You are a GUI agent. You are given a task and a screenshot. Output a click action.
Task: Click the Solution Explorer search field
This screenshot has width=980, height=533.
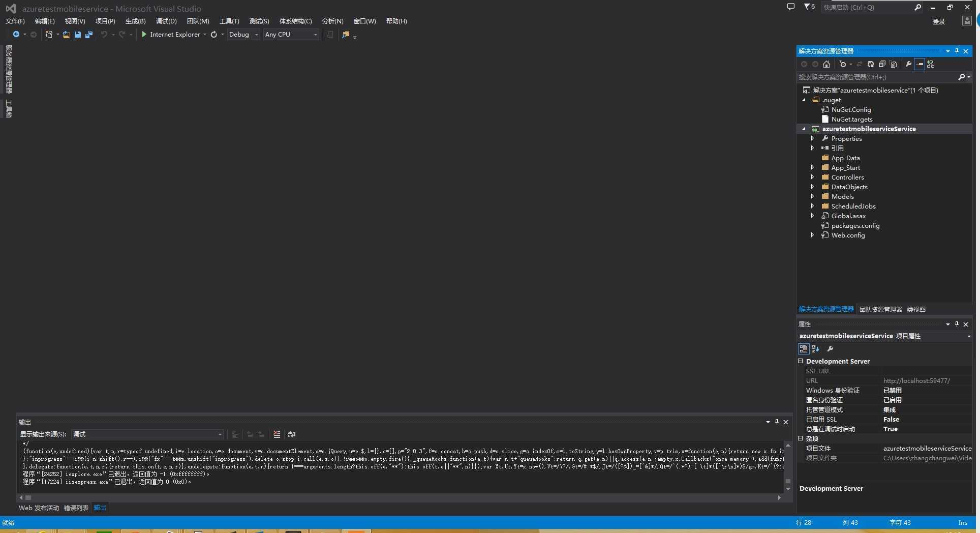(877, 77)
